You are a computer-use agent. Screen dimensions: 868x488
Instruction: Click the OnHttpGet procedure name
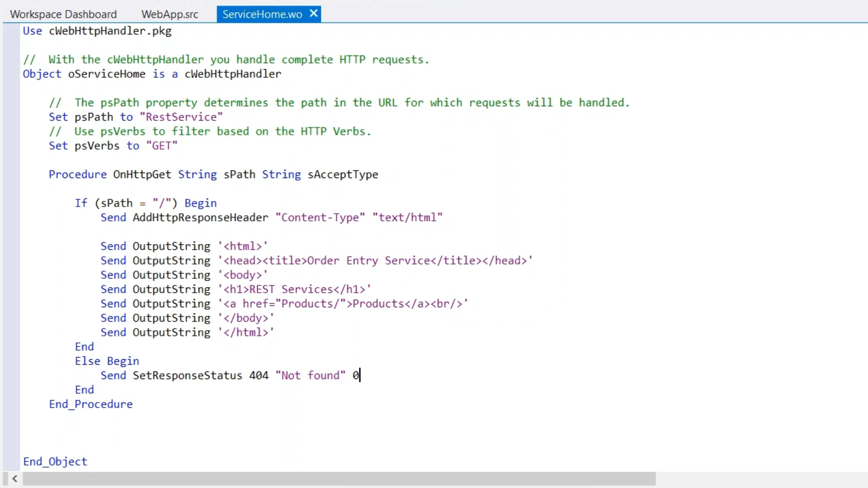click(142, 174)
